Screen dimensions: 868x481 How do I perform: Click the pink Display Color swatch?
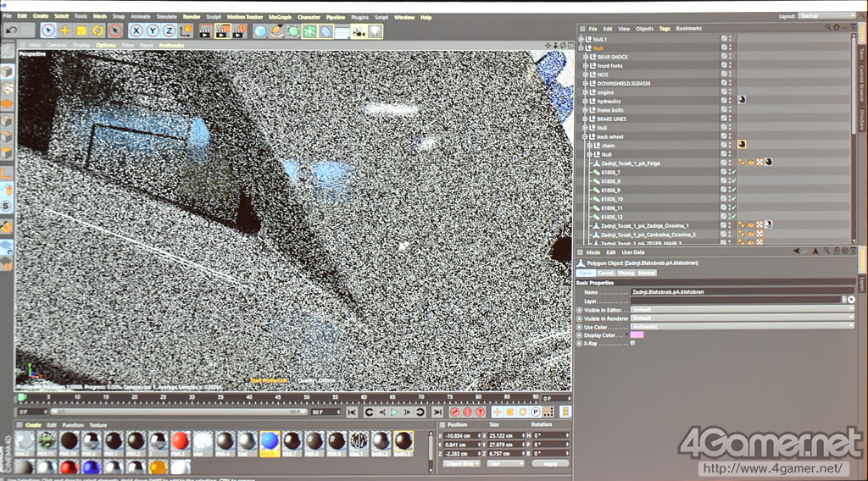click(x=637, y=334)
